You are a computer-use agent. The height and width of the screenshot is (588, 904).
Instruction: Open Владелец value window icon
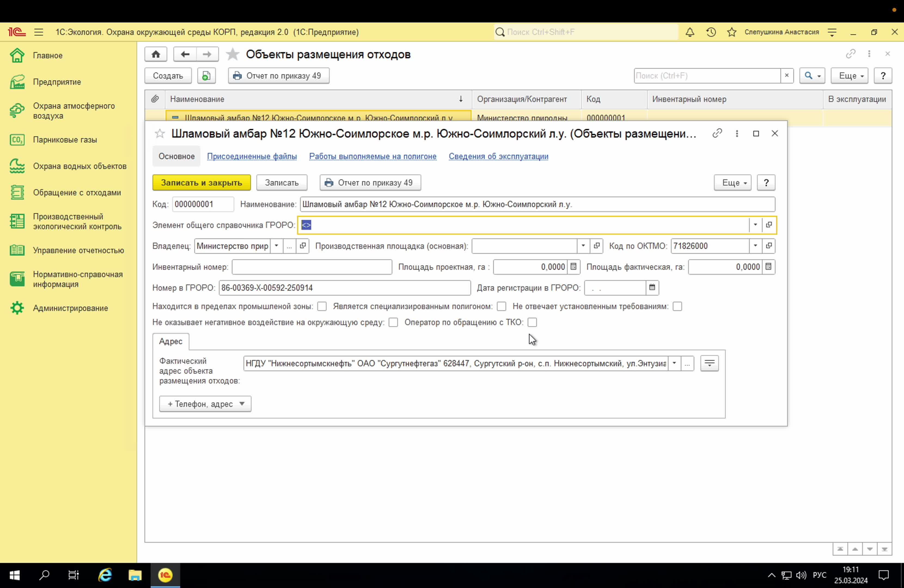tap(302, 246)
